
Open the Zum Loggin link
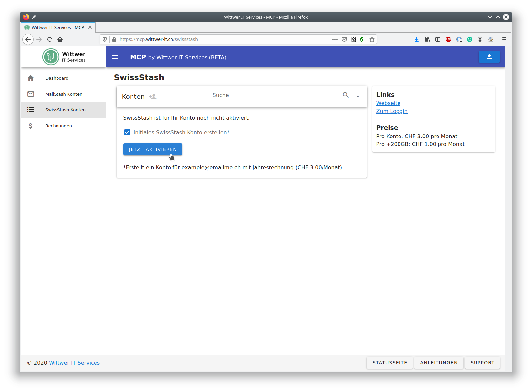tap(392, 111)
